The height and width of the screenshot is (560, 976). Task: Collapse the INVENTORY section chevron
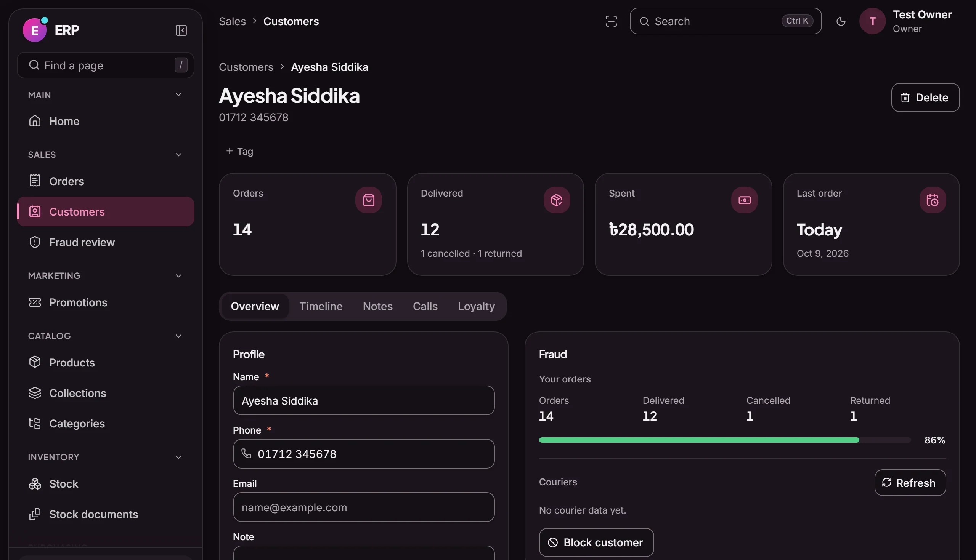(x=178, y=457)
